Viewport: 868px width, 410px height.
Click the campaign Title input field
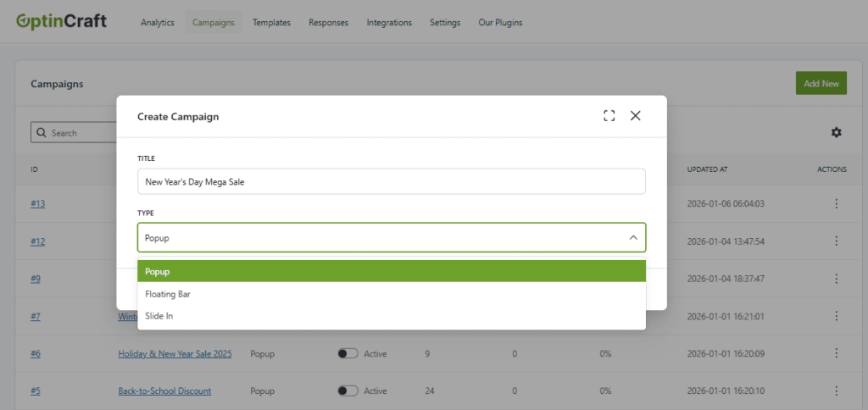(392, 181)
